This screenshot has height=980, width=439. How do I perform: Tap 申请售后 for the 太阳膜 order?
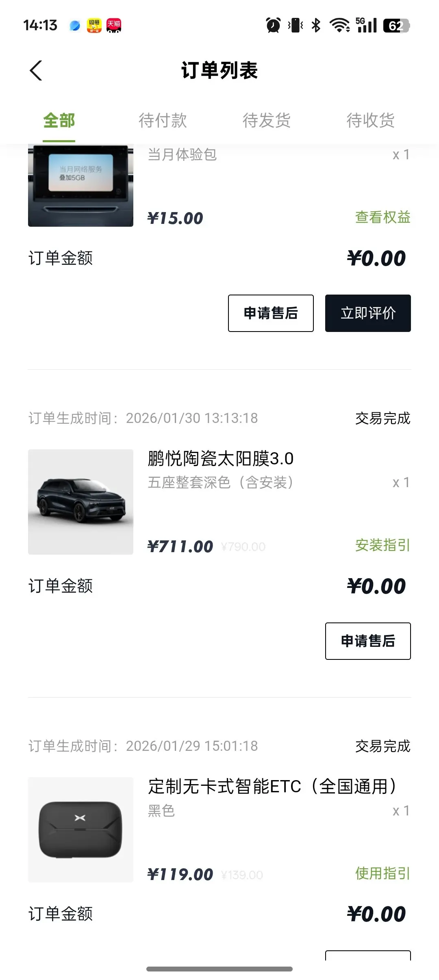(368, 641)
